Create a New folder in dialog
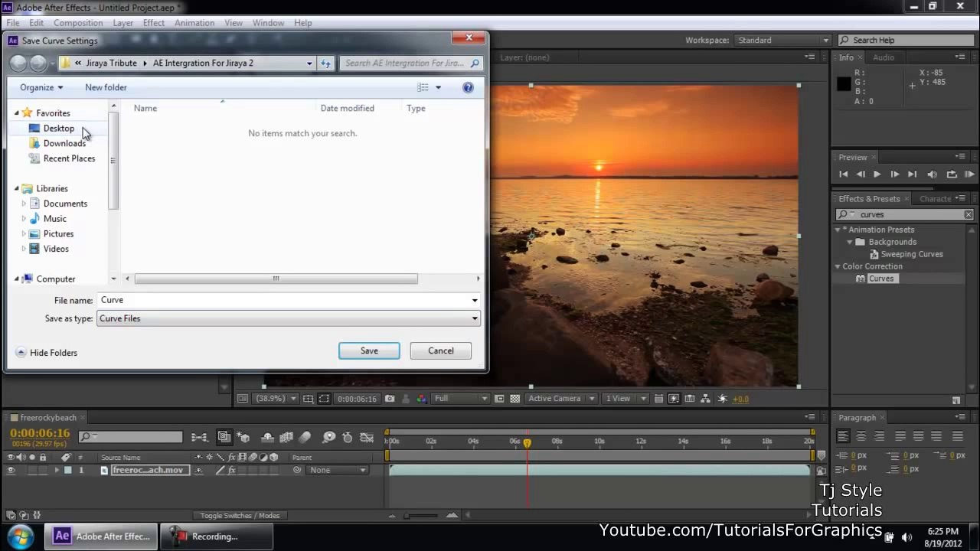 [x=106, y=87]
